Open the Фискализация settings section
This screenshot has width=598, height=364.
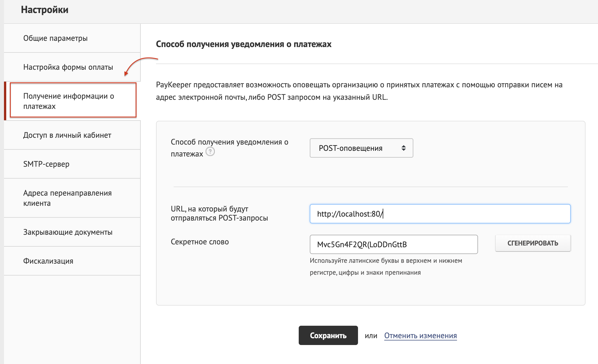pos(48,261)
